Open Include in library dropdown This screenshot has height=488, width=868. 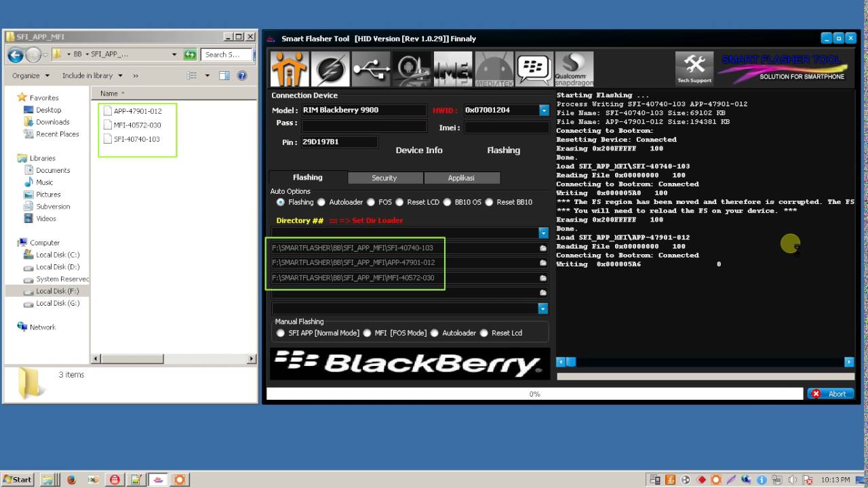[92, 76]
